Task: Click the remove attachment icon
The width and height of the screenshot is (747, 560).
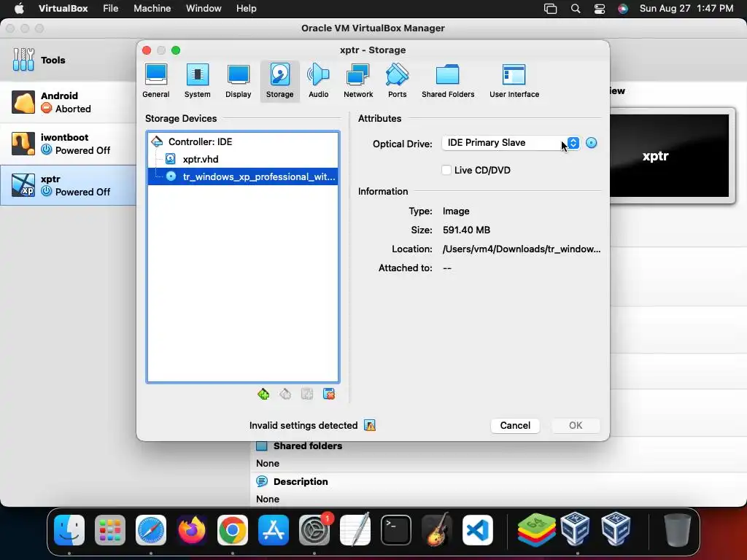Action: tap(329, 394)
